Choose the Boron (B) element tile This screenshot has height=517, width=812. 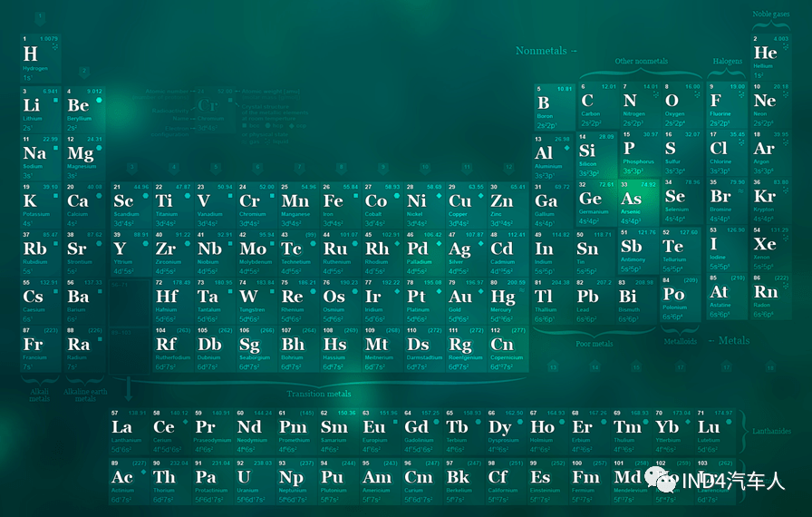click(555, 107)
